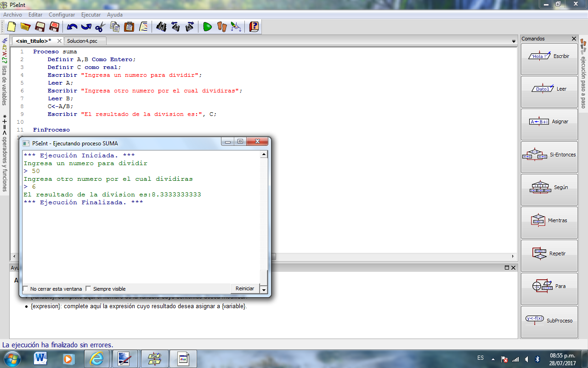This screenshot has width=588, height=368.
Task: Undo the last action with the left arrow
Action: point(72,27)
